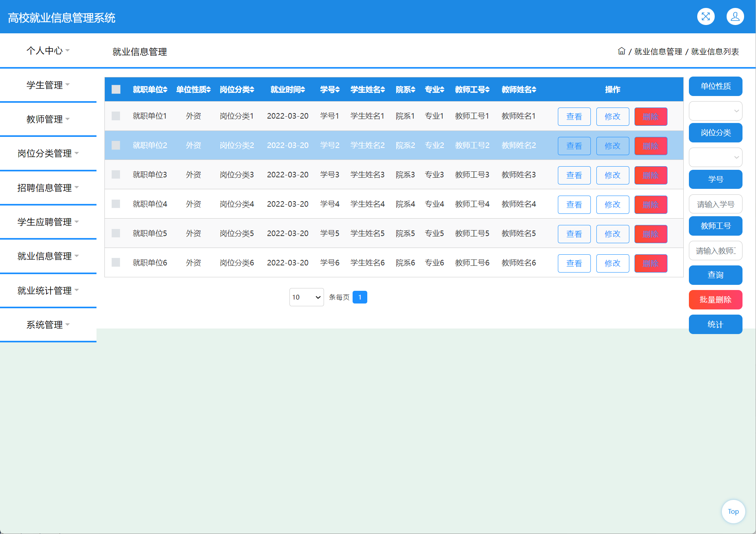
Task: Open the 就业信息管理 sidebar menu
Action: (48, 256)
